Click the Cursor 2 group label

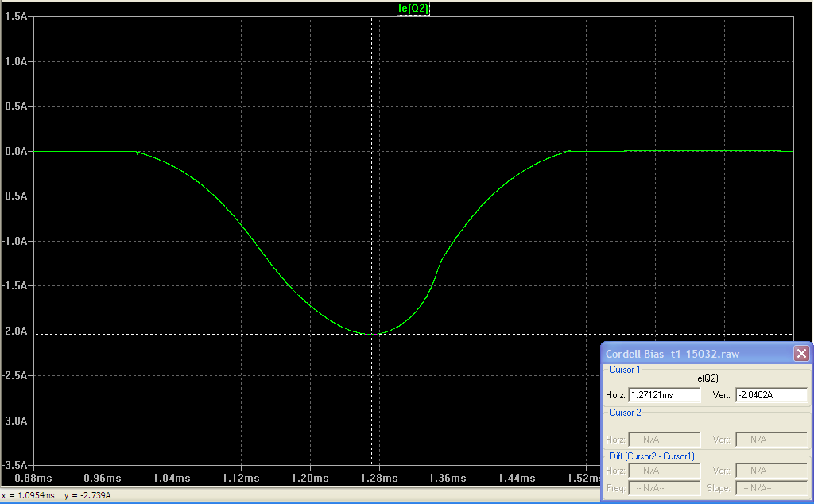click(x=625, y=413)
